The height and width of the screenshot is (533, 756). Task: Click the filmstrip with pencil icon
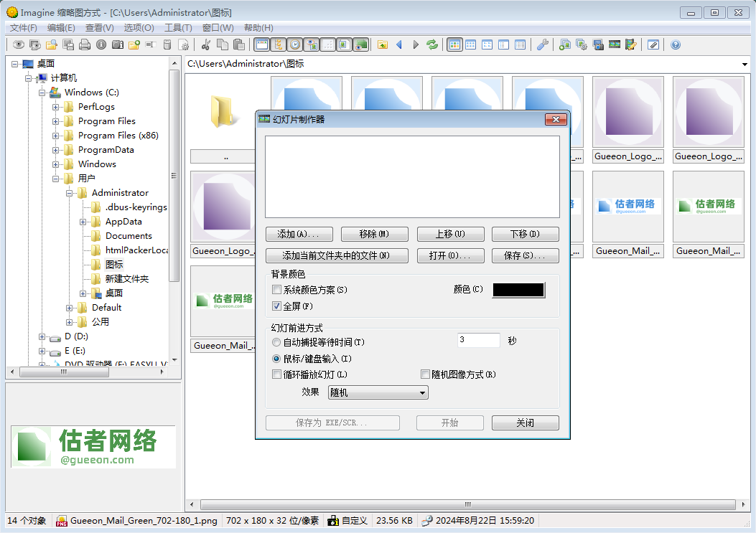point(631,44)
